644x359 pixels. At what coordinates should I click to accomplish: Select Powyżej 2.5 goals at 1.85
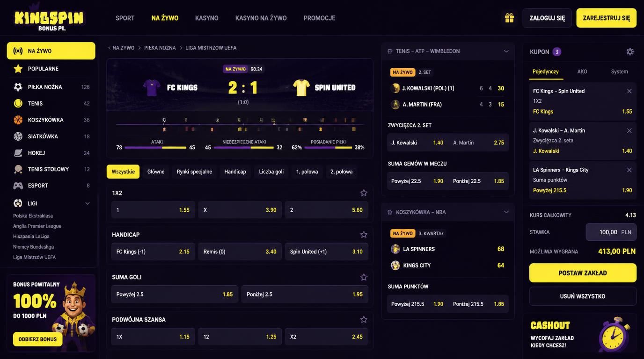[175, 294]
